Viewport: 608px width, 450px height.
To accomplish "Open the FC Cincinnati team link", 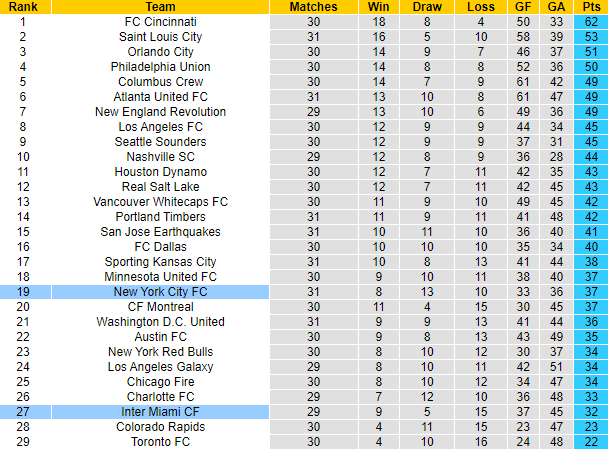I will click(160, 21).
